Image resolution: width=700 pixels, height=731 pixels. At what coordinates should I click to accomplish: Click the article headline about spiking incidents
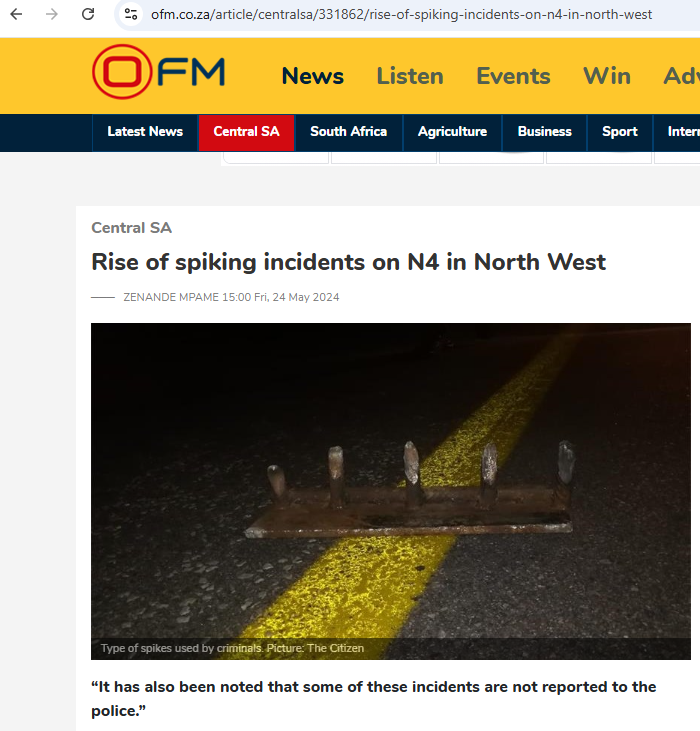(x=349, y=262)
